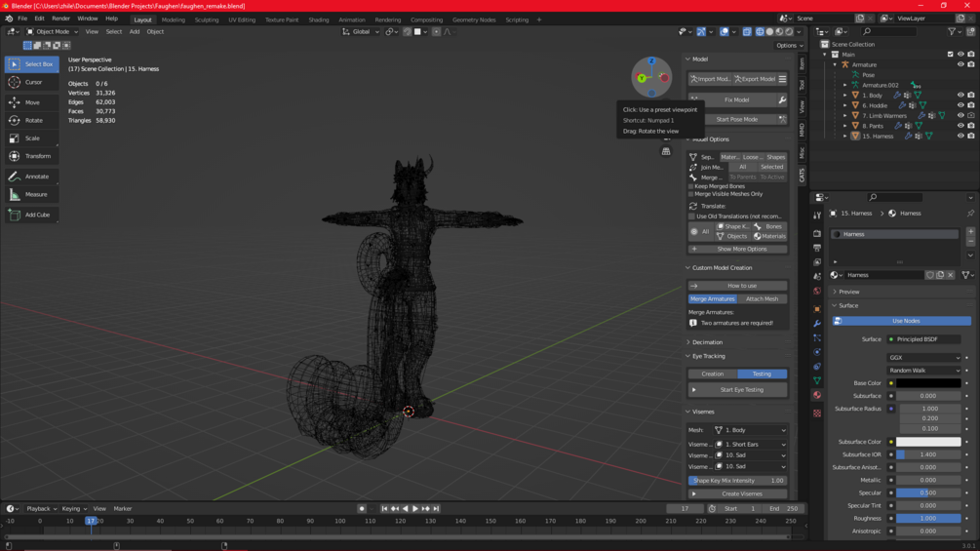Activate the Move tool
The height and width of the screenshot is (551, 980).
(x=32, y=102)
